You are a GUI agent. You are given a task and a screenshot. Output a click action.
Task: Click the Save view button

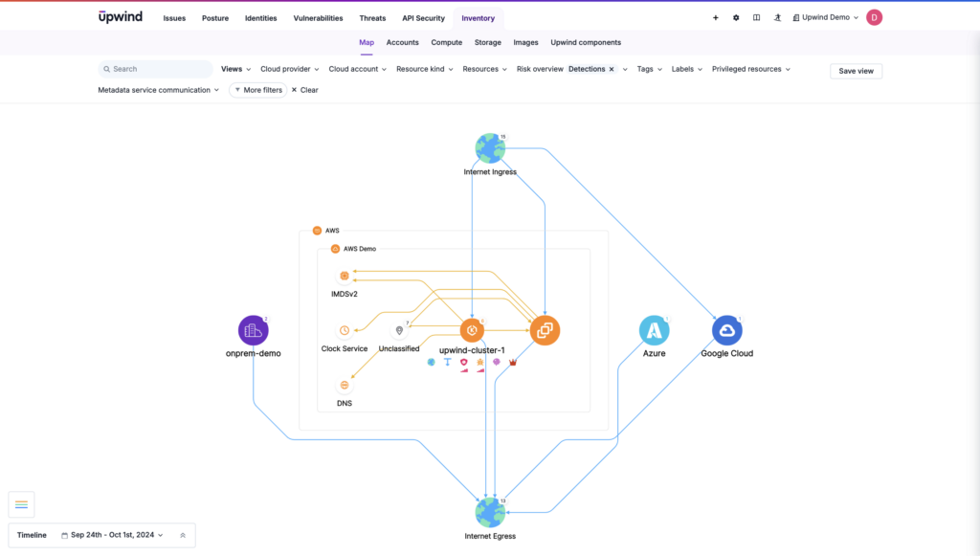855,70
